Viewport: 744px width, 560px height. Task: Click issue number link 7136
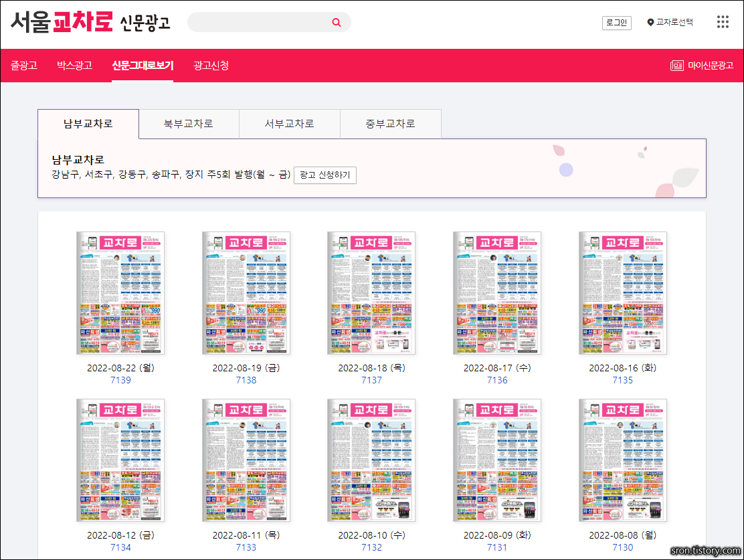point(497,380)
